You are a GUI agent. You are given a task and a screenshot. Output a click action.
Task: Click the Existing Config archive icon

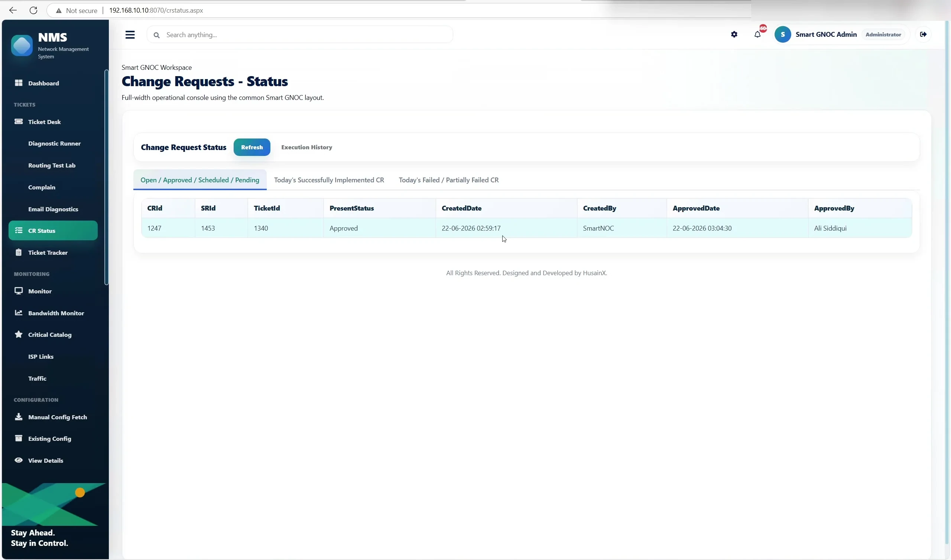pos(19,438)
